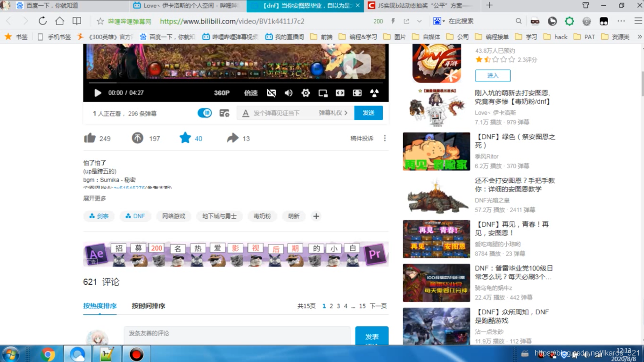
Task: Enable picture-in-picture mini player
Action: click(x=323, y=93)
